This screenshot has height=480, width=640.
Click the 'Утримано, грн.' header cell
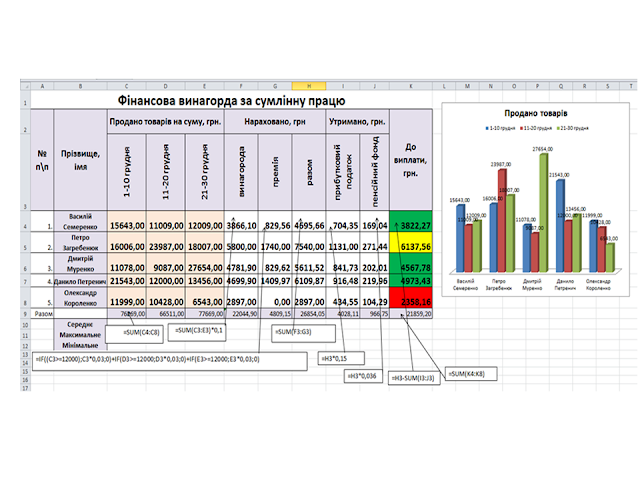click(358, 122)
